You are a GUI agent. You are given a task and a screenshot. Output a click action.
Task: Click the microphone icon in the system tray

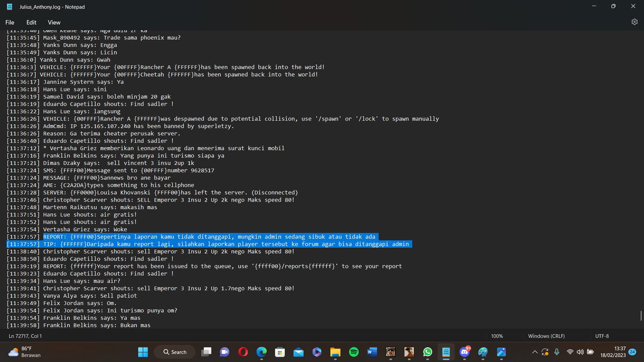click(x=557, y=352)
